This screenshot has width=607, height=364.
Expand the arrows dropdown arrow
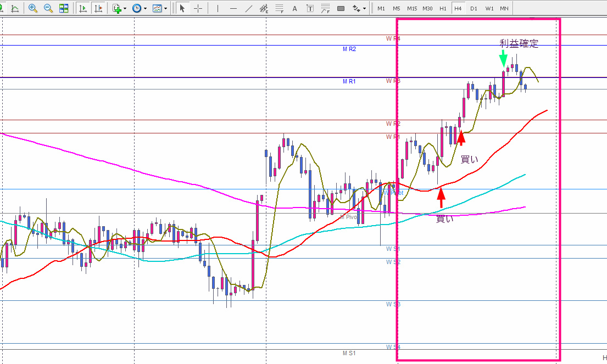click(364, 9)
